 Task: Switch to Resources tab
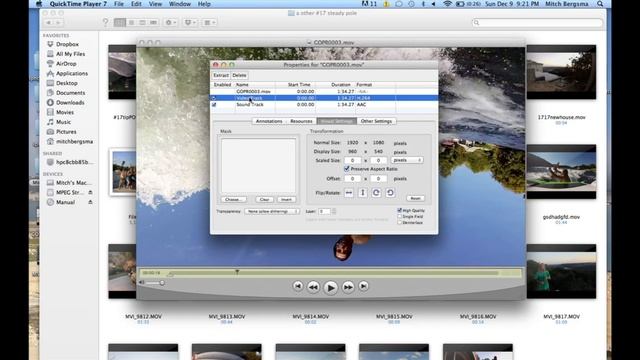301,121
